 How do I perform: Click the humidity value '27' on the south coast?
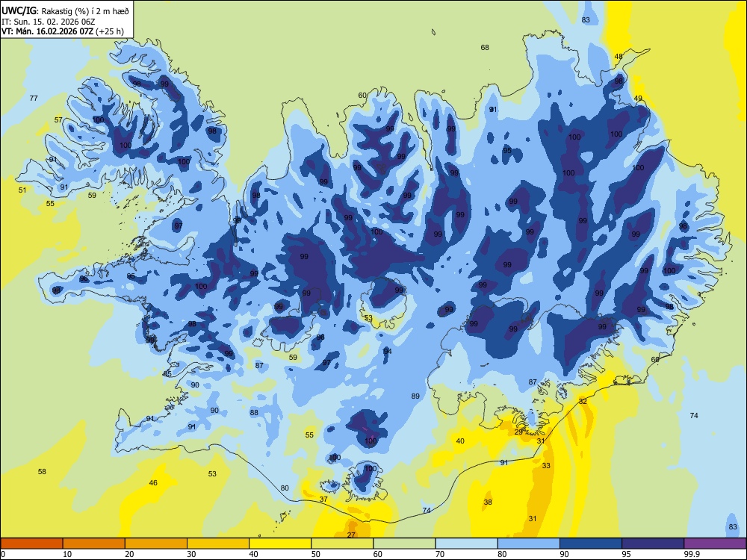(x=351, y=535)
